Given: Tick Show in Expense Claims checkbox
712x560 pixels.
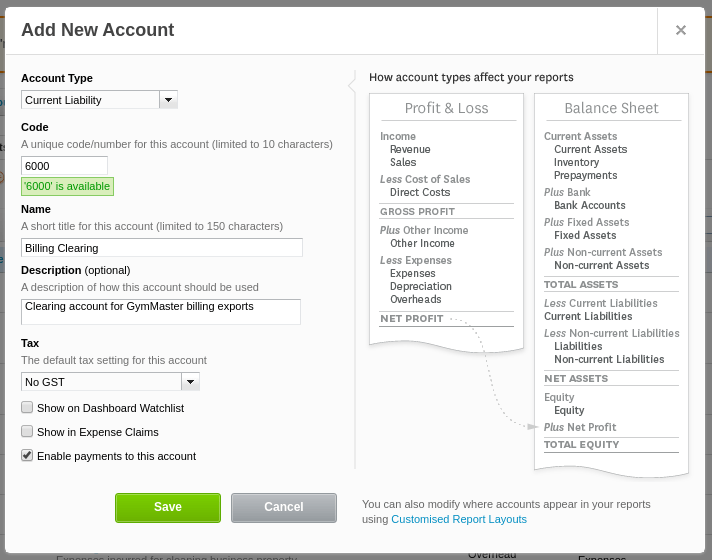Looking at the screenshot, I should [x=28, y=432].
